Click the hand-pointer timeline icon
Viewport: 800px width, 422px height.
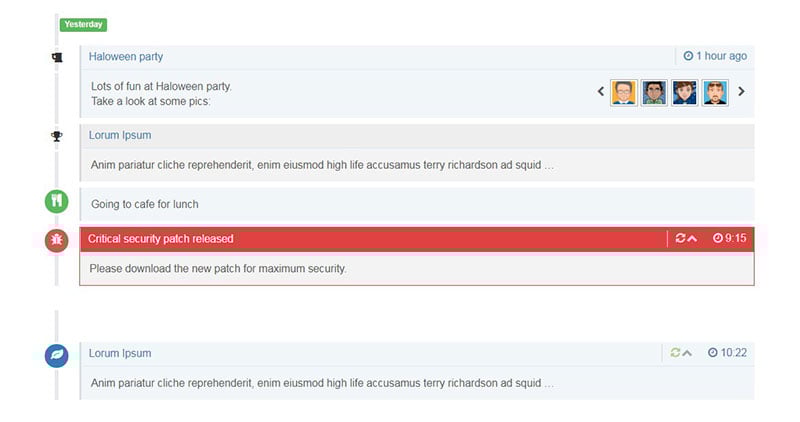pyautogui.click(x=57, y=57)
